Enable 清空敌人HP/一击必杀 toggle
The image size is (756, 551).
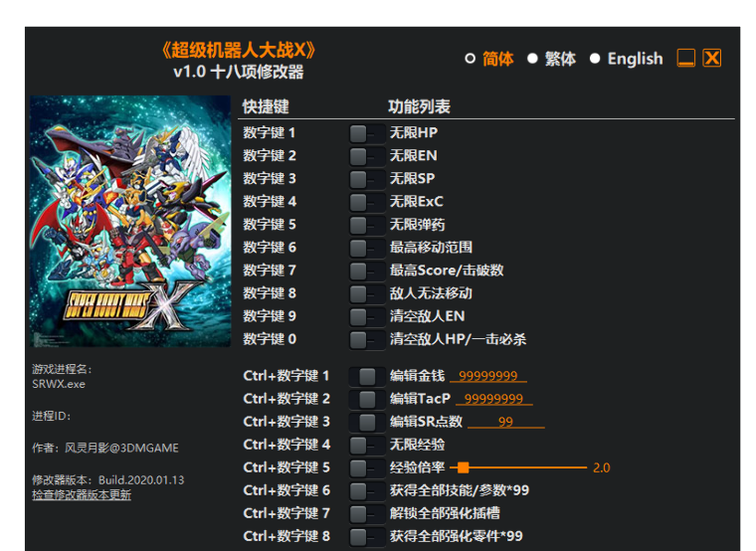pyautogui.click(x=367, y=340)
